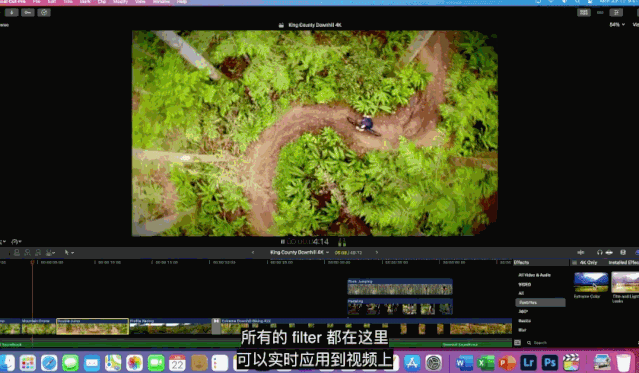Open Safari from the Dock
Image resolution: width=639 pixels, height=373 pixels.
point(49,363)
